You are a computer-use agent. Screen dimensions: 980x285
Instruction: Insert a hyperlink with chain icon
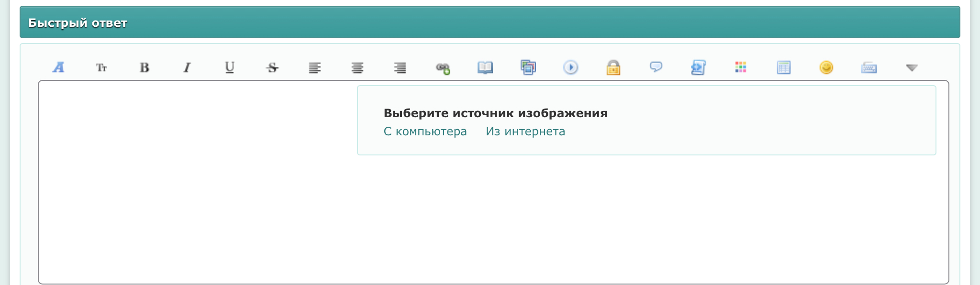click(x=443, y=68)
